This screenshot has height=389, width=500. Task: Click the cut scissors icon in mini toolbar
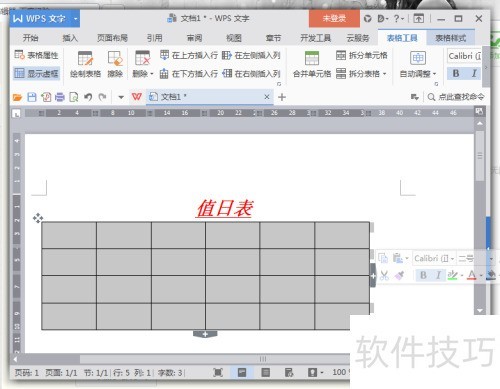click(384, 275)
